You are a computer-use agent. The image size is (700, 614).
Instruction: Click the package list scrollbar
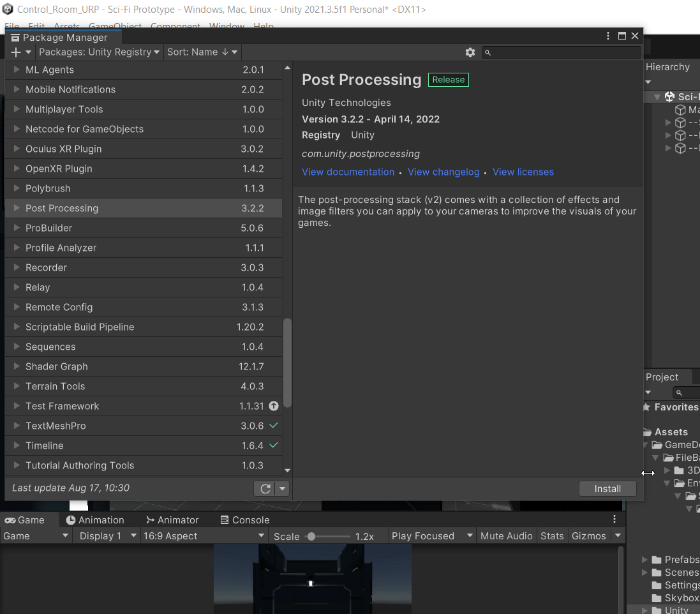[288, 363]
